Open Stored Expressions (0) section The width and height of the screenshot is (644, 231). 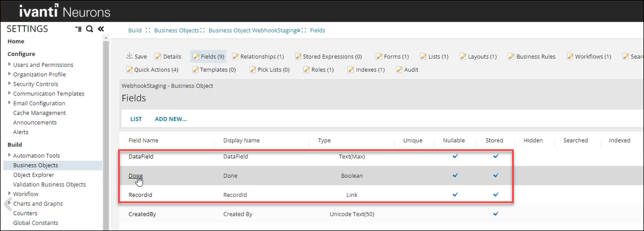[328, 57]
